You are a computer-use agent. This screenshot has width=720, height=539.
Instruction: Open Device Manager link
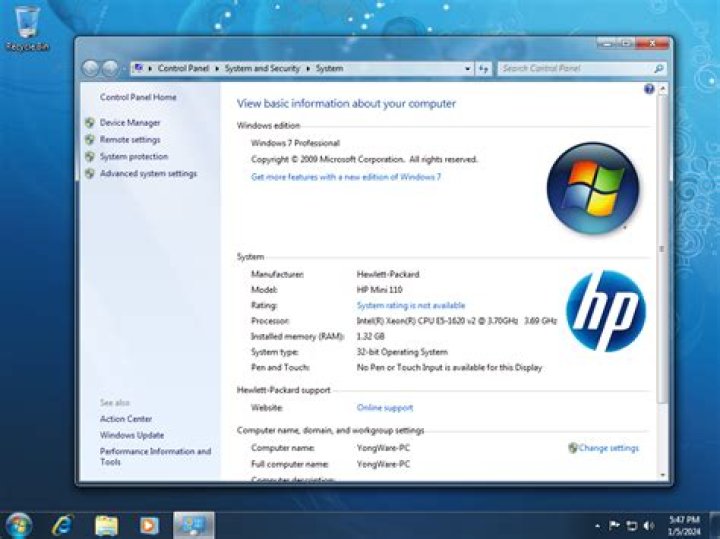click(130, 123)
